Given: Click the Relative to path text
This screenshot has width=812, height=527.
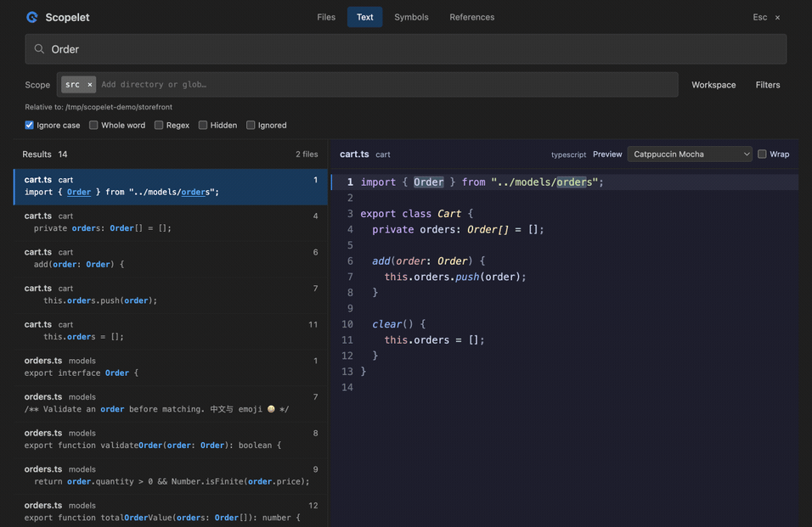Looking at the screenshot, I should (99, 107).
